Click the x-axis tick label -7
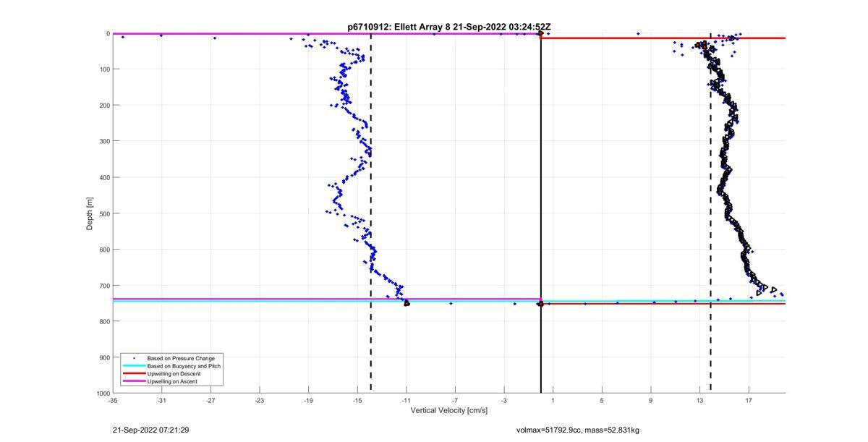 point(455,400)
